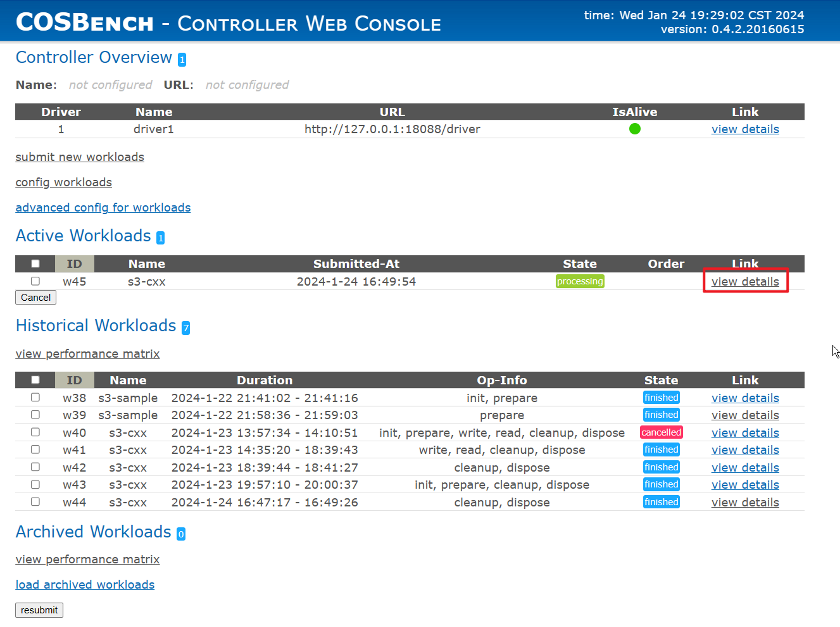View details of workload w42
Viewport: 840px width, 627px height.
click(x=745, y=467)
